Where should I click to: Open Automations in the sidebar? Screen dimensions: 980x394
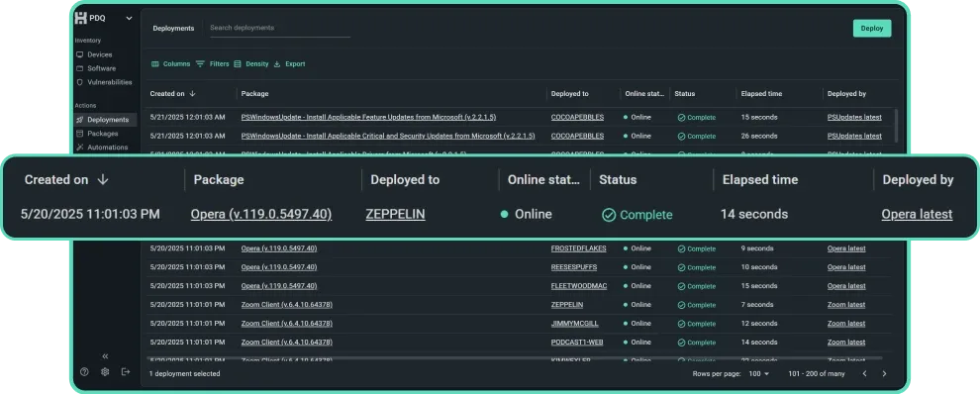(107, 147)
